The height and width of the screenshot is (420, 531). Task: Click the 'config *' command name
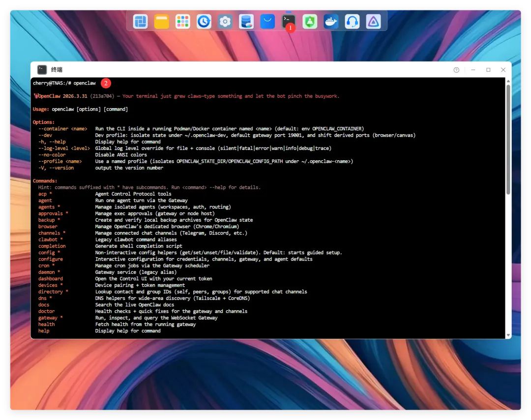pyautogui.click(x=49, y=253)
